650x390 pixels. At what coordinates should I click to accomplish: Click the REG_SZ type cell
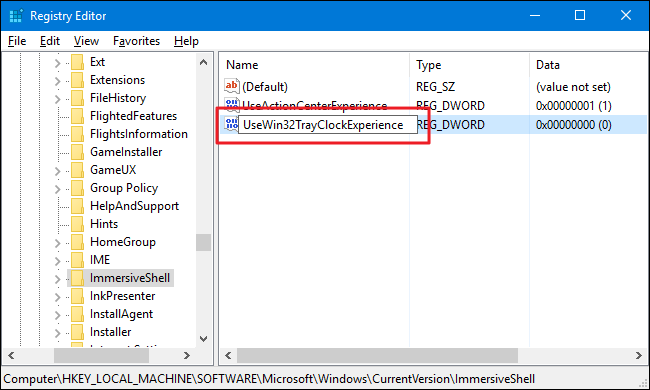pyautogui.click(x=435, y=87)
